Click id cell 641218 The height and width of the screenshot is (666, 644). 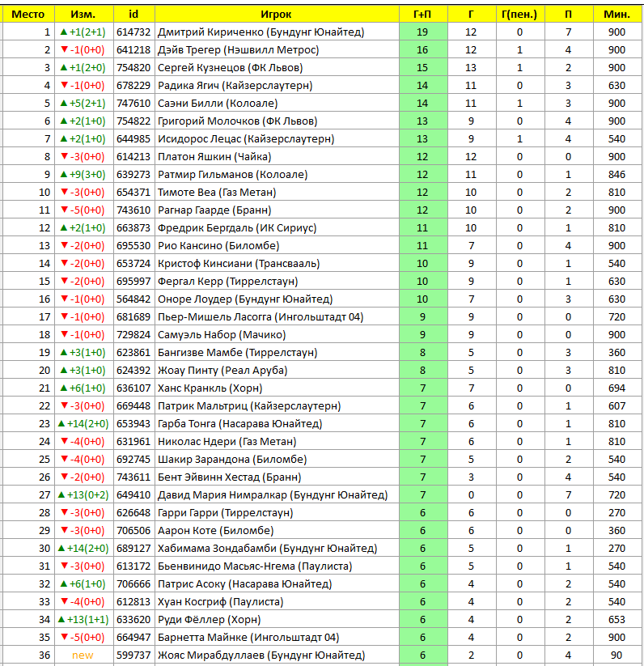(x=133, y=50)
